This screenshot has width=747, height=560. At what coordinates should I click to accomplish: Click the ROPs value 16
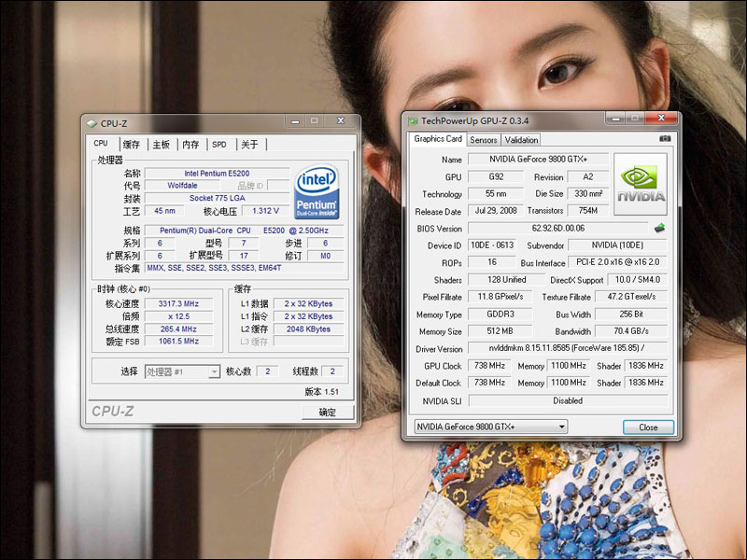coord(492,262)
